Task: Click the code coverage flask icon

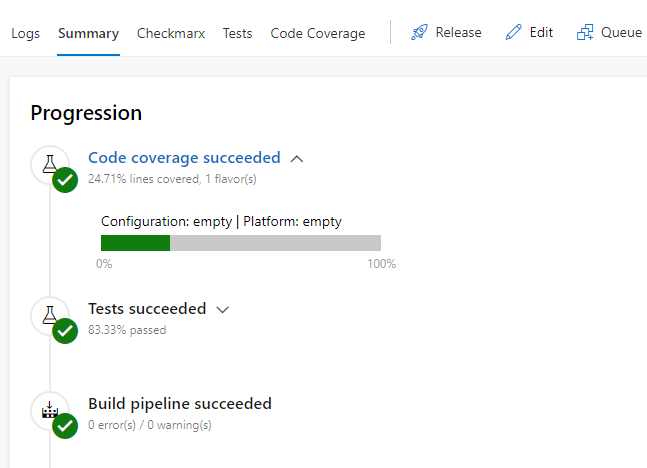Action: tap(50, 164)
